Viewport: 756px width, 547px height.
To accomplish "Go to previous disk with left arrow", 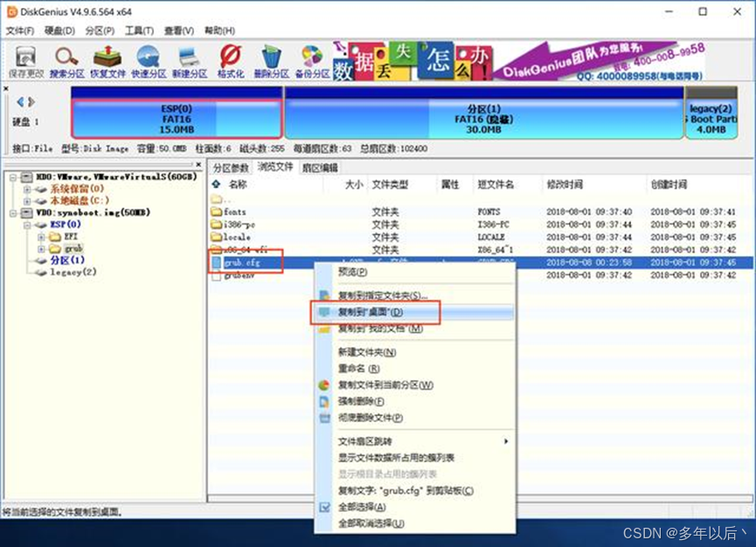I will coord(20,101).
